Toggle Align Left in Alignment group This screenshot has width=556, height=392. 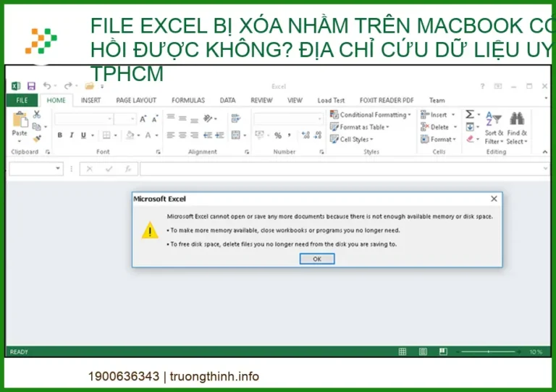pyautogui.click(x=171, y=135)
